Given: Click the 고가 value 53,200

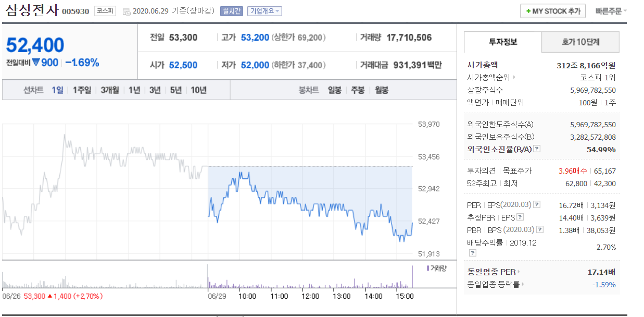Looking at the screenshot, I should [255, 38].
